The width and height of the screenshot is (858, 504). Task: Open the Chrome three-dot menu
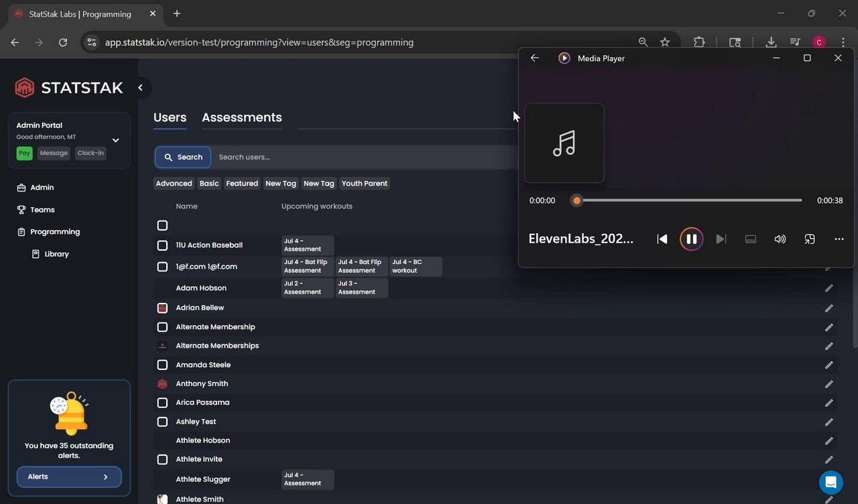[843, 42]
